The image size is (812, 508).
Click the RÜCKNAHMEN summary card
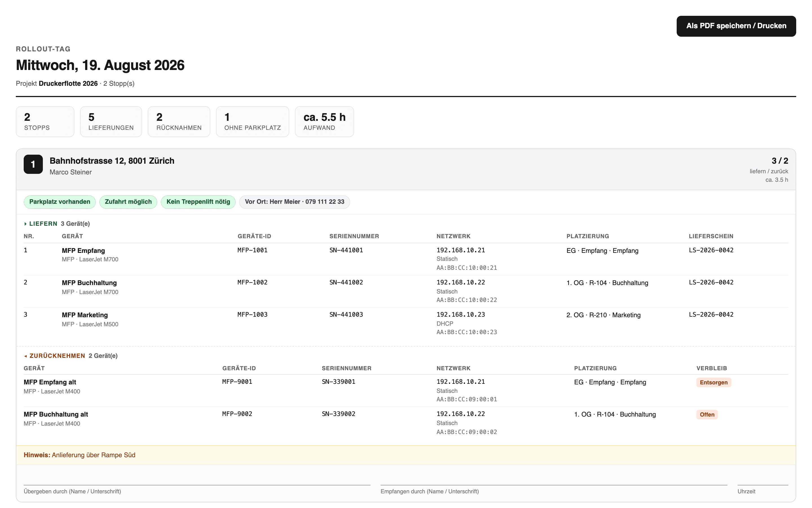click(179, 122)
